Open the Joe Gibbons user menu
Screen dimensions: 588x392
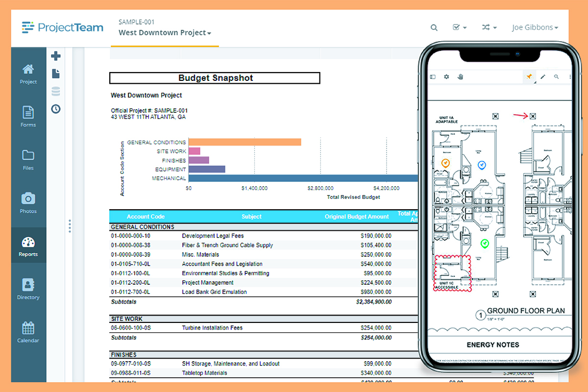click(x=535, y=27)
